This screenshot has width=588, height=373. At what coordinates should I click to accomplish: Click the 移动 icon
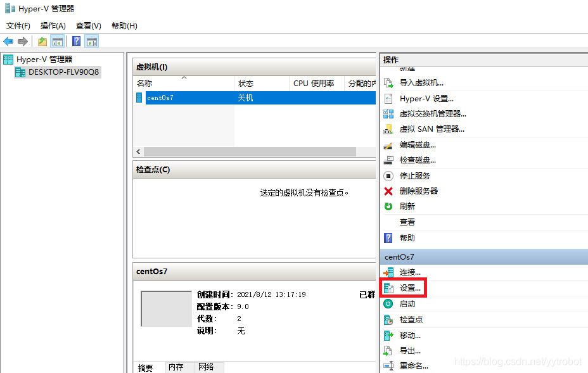pyautogui.click(x=388, y=335)
